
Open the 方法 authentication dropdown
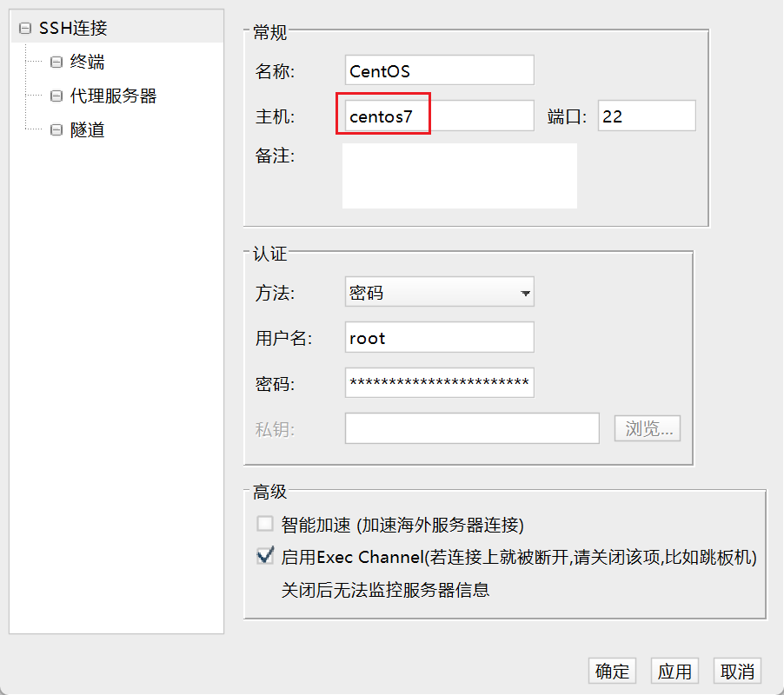(x=440, y=292)
